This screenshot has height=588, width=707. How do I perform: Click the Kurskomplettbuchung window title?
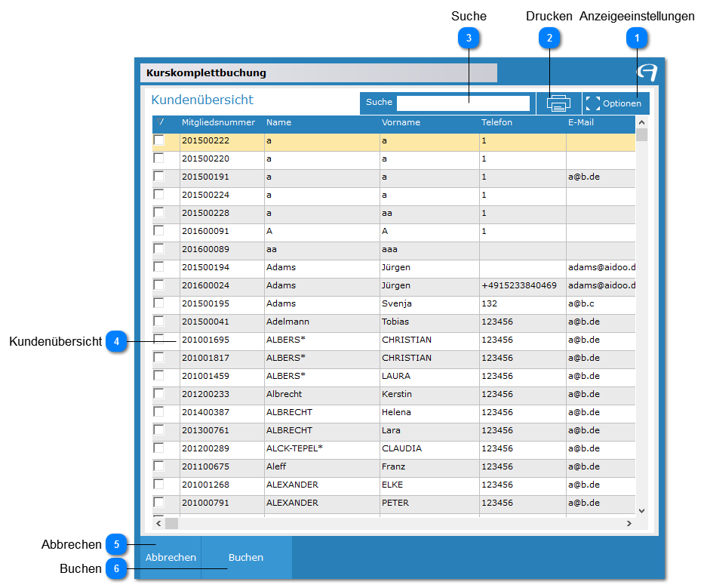click(x=206, y=72)
